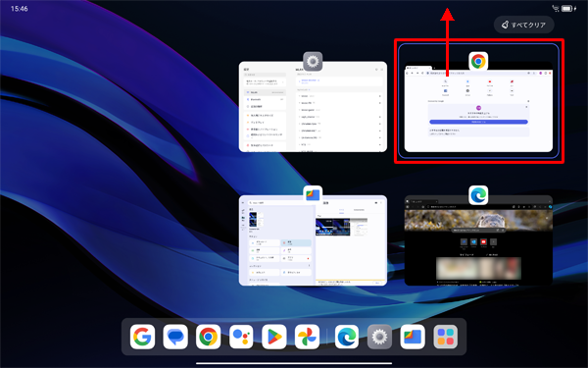Launch Google Assistant from the dock
This screenshot has height=368, width=588.
coord(241,337)
